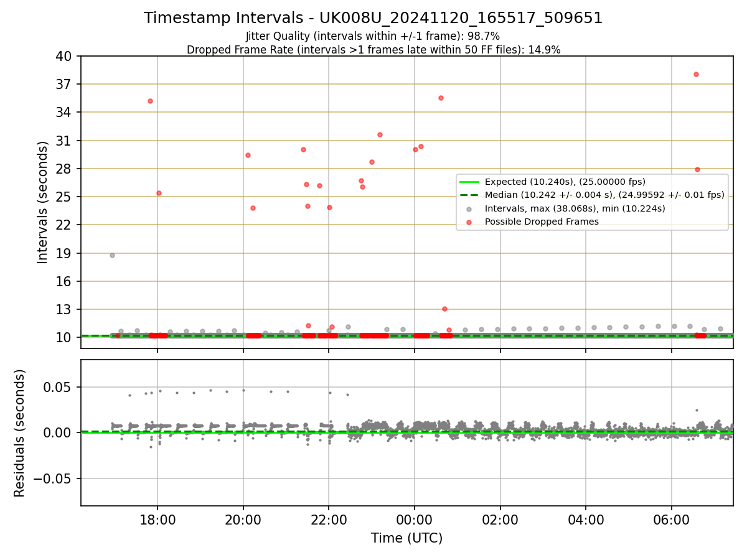Click the "Jitter Quality" 98.7% subtitle line
This screenshot has width=747, height=560.
tap(373, 36)
